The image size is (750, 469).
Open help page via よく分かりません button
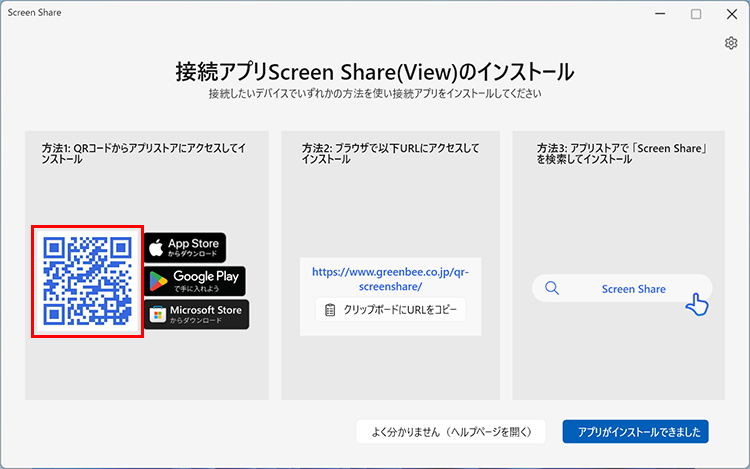pos(450,432)
